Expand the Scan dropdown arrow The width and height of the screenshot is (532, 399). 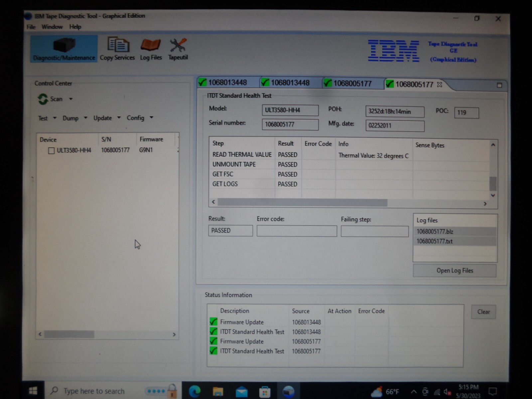[70, 99]
